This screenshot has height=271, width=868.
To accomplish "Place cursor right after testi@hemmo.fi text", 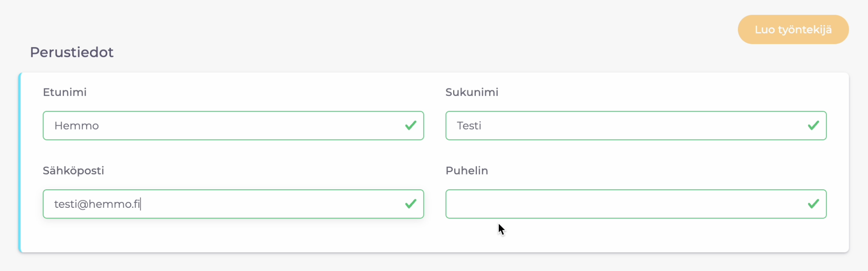I will [x=141, y=204].
